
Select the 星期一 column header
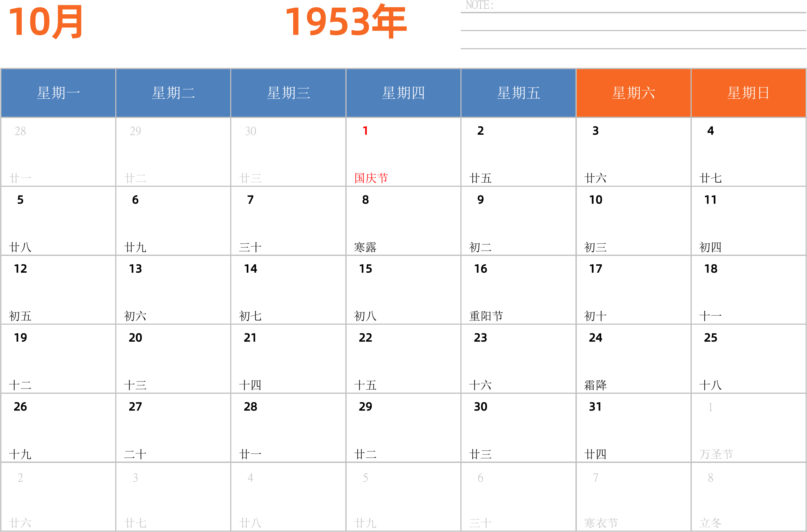(58, 93)
